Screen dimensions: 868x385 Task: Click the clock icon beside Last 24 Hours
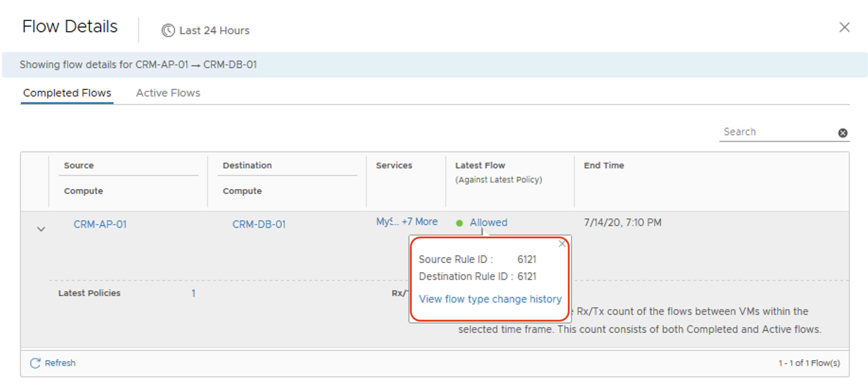[168, 30]
